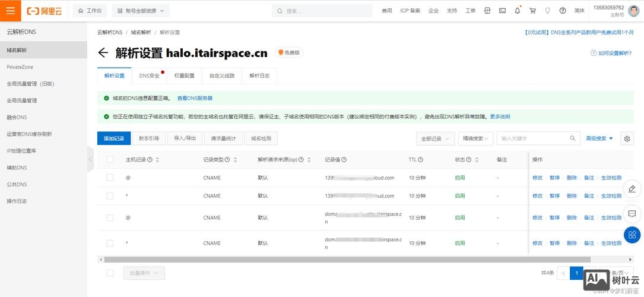
Task: Click the 云解析DNS breadcrumb
Action: pos(110,33)
